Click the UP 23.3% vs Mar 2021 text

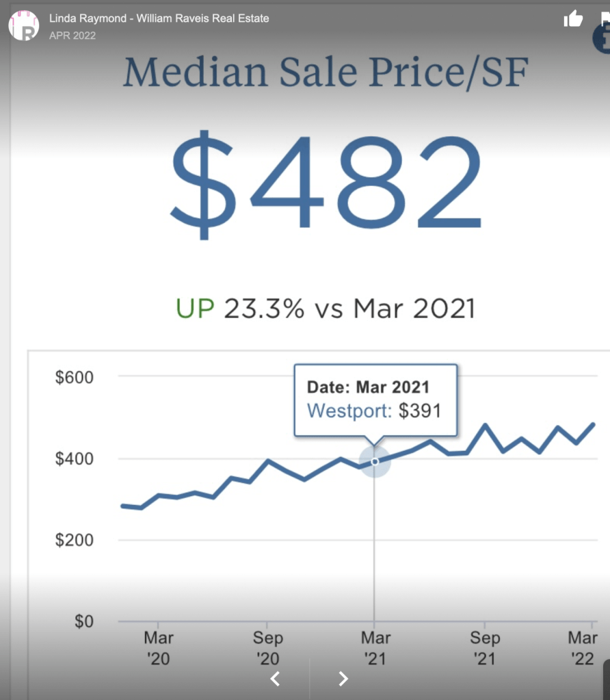[326, 309]
